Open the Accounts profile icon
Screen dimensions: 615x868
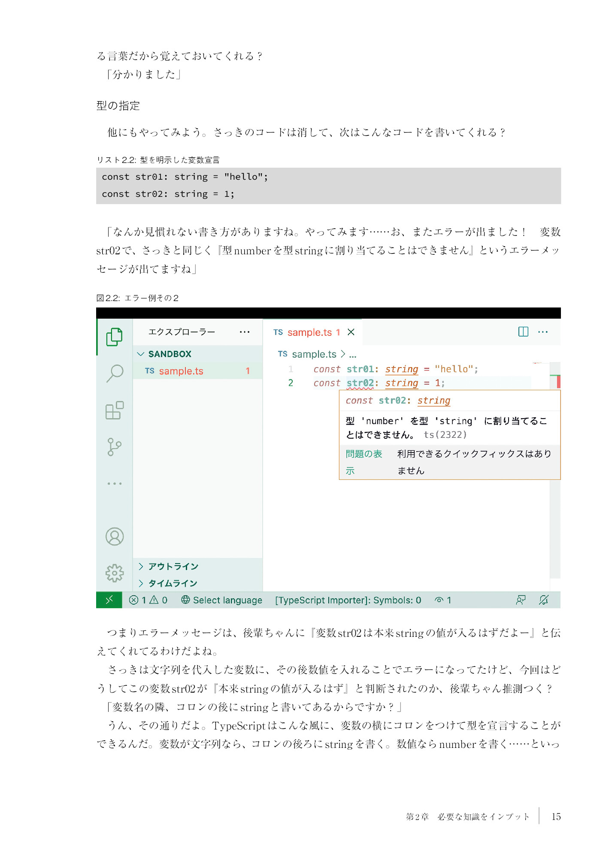pos(115,536)
